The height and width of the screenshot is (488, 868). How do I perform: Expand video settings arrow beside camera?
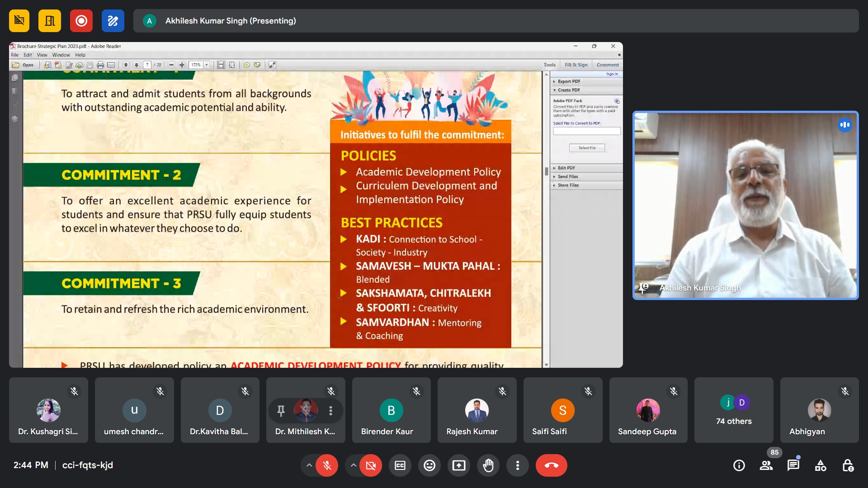point(353,465)
